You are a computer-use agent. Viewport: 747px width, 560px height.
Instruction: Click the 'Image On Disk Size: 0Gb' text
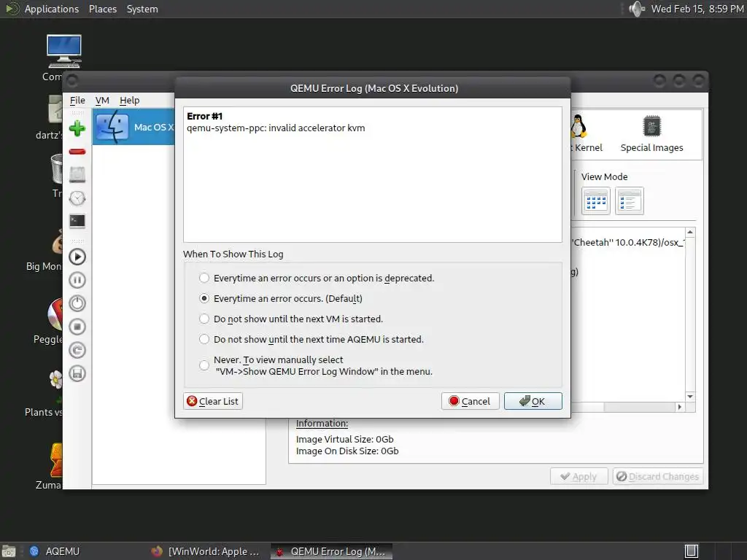pos(347,451)
